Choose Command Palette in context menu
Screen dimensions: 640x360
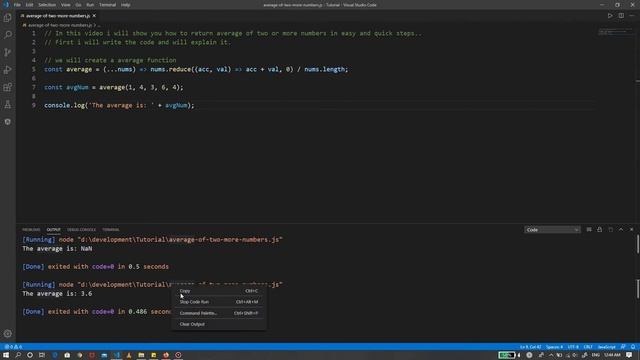(219, 313)
